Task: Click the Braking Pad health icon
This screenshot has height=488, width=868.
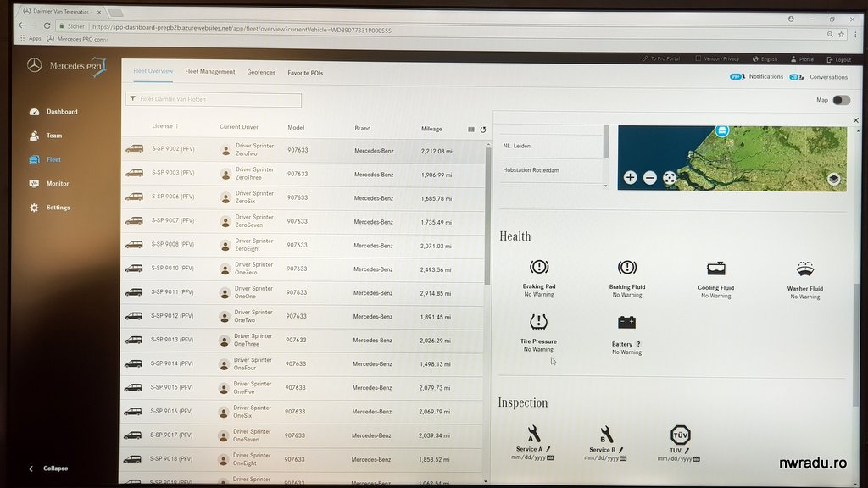Action: coord(538,267)
